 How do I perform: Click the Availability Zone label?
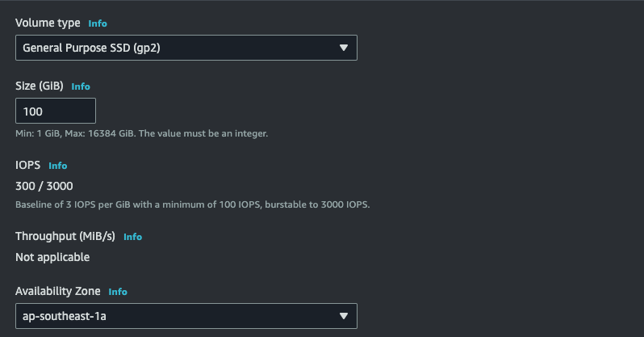tap(58, 292)
